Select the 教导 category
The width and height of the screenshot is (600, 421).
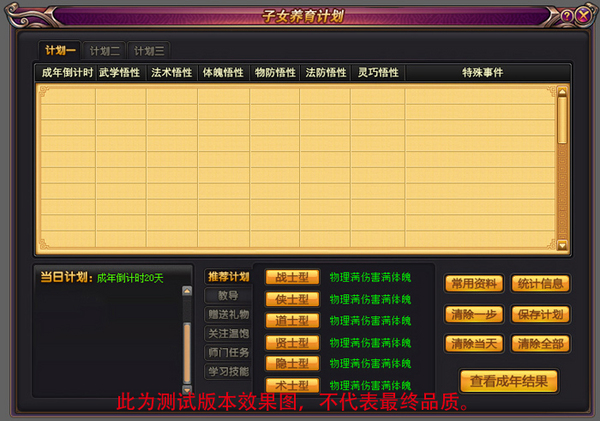[x=227, y=296]
